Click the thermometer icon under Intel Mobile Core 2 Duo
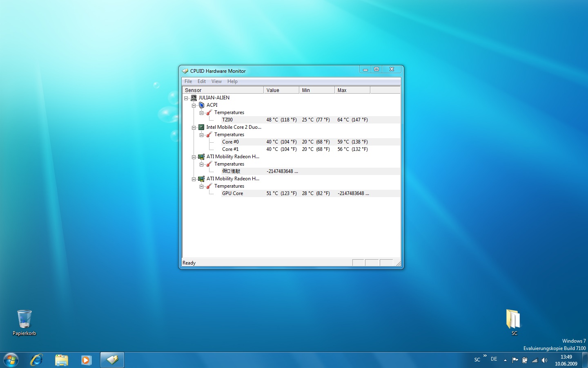This screenshot has height=368, width=588. pos(209,135)
